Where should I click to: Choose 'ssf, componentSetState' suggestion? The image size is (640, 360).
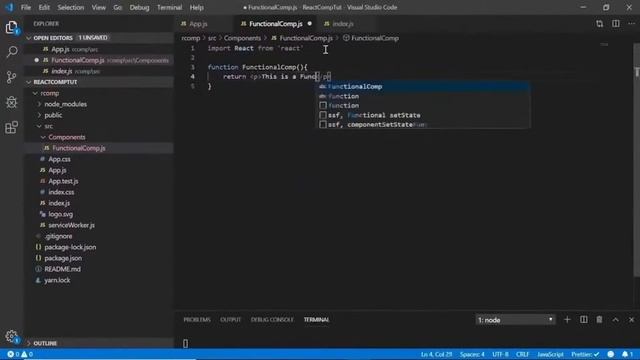click(424, 124)
